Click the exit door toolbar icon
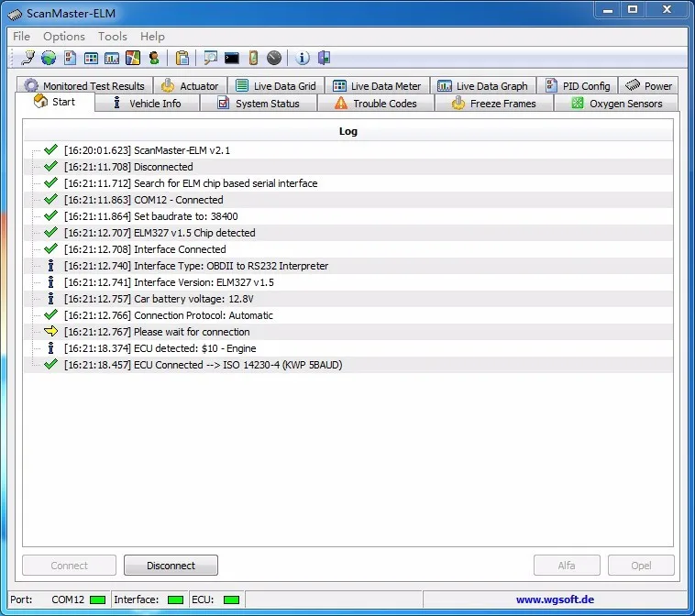The image size is (695, 616). click(324, 58)
